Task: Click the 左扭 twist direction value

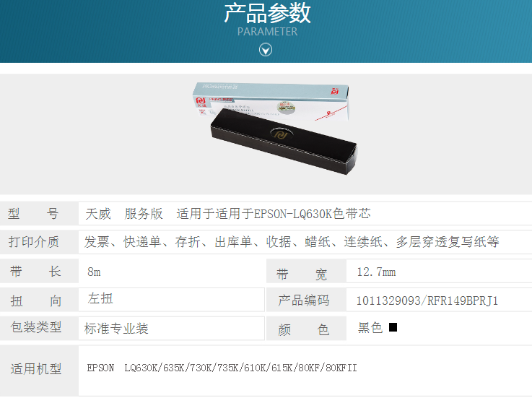Action: coord(100,298)
